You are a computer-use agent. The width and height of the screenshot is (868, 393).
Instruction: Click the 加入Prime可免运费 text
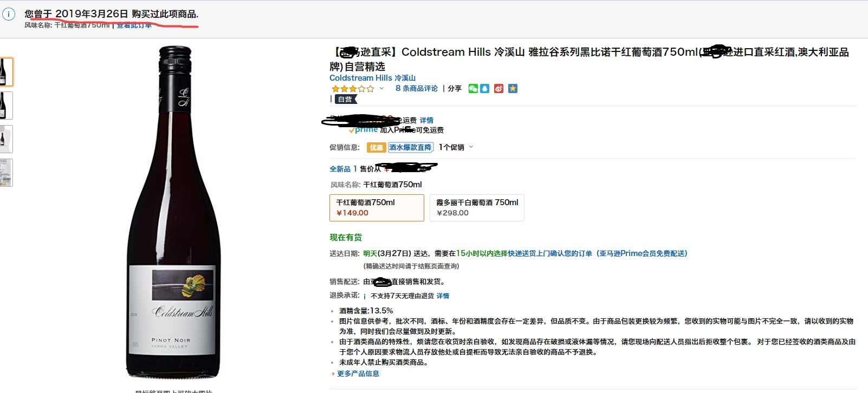point(412,130)
